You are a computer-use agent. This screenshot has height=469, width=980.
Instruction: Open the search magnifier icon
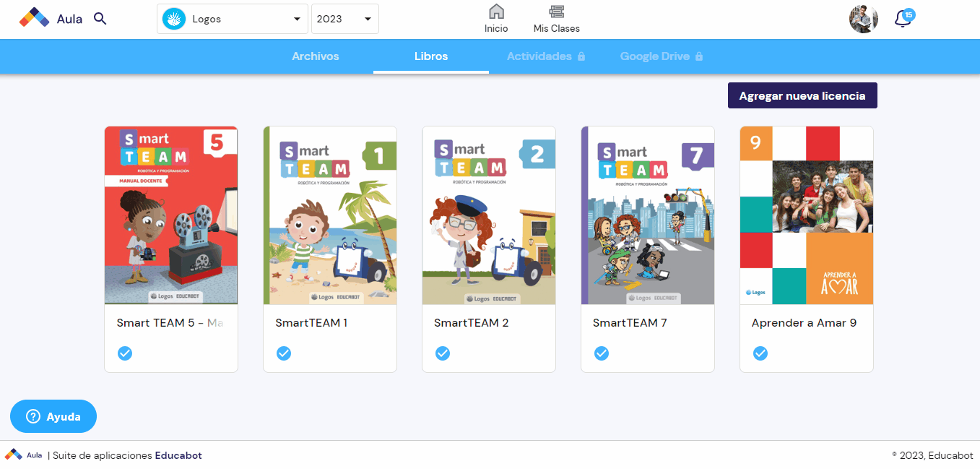point(100,19)
